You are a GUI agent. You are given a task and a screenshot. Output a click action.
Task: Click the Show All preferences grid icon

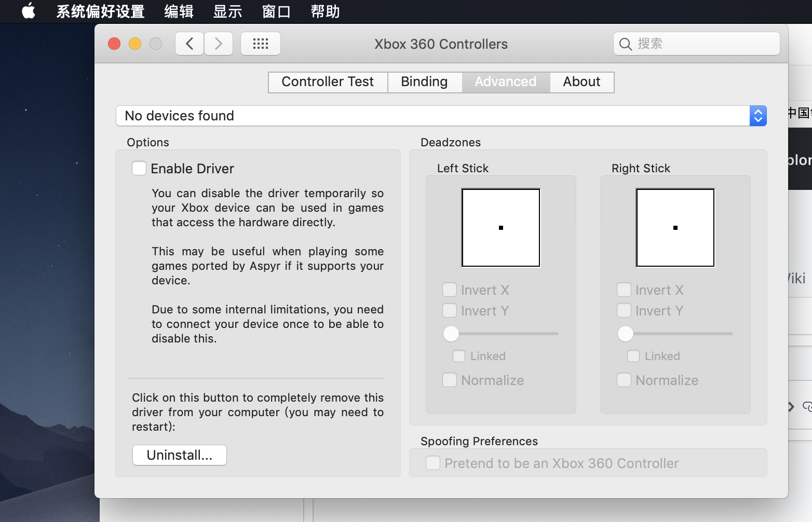260,44
